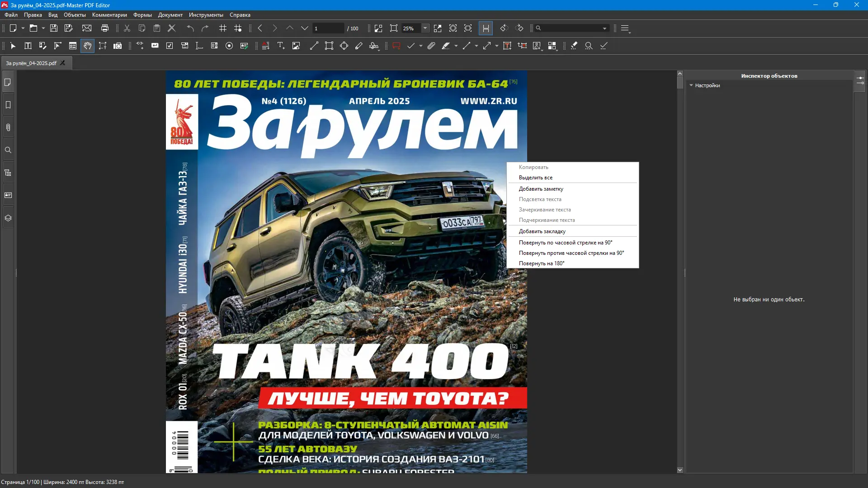Click the Insert Image tool
This screenshot has height=488, width=868.
click(x=296, y=46)
